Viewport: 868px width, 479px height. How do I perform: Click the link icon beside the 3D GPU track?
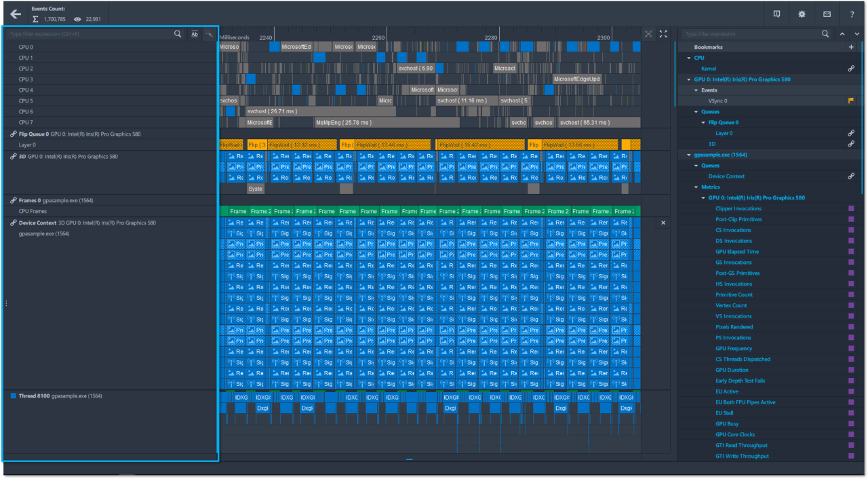(14, 156)
